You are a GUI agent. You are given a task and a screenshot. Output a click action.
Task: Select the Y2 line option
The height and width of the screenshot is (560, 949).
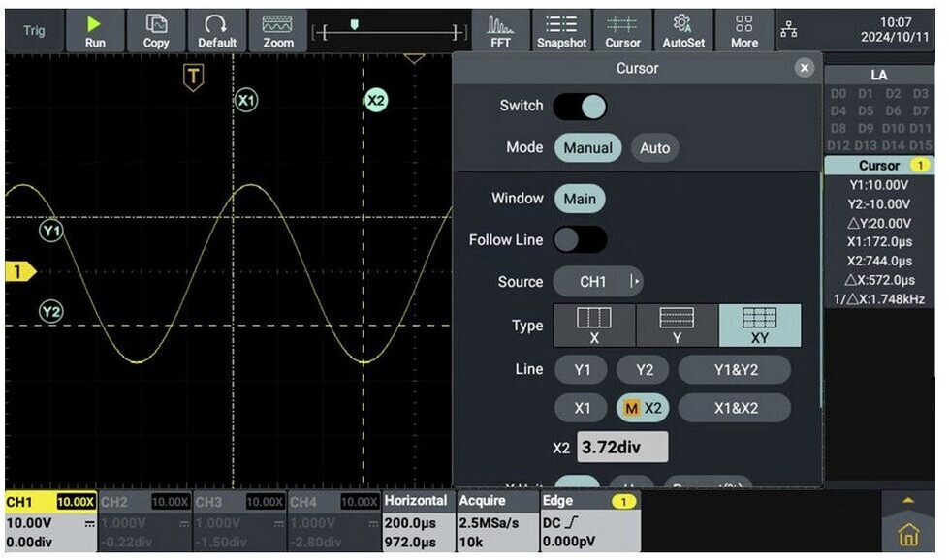(x=644, y=370)
